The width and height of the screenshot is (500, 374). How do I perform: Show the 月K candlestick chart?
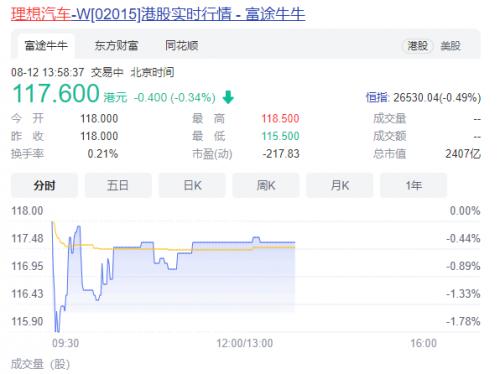pos(340,185)
